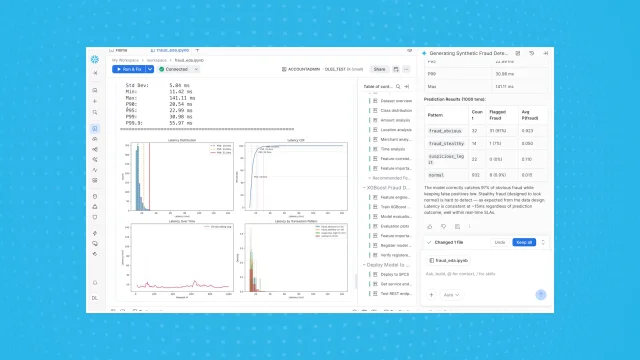Open the role and warehouse selector ACCOUNTADMIN
This screenshot has height=360, width=640.
coord(322,69)
